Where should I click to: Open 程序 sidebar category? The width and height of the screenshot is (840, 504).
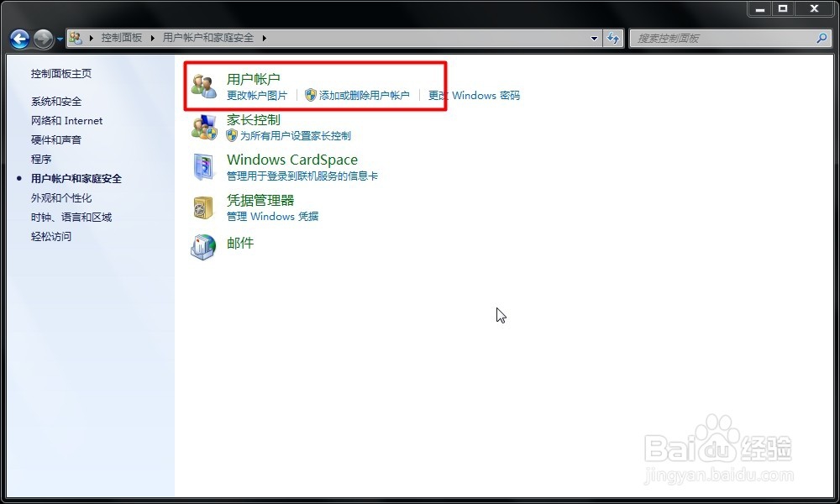[x=41, y=159]
